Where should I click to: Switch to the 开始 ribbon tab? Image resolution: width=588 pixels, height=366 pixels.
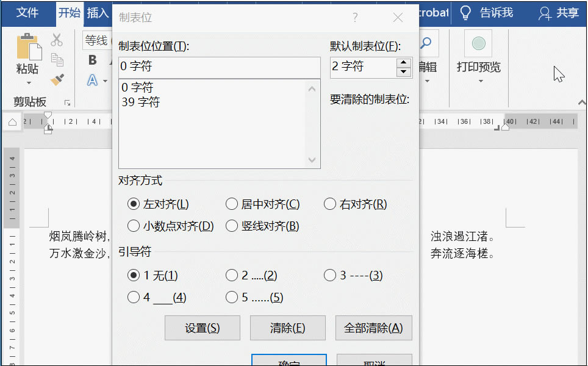tap(70, 13)
